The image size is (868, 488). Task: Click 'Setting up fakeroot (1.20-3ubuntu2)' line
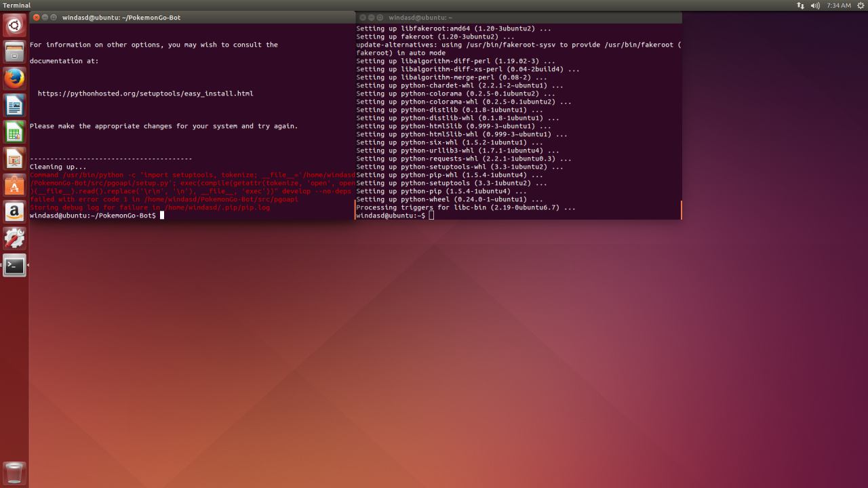click(435, 37)
